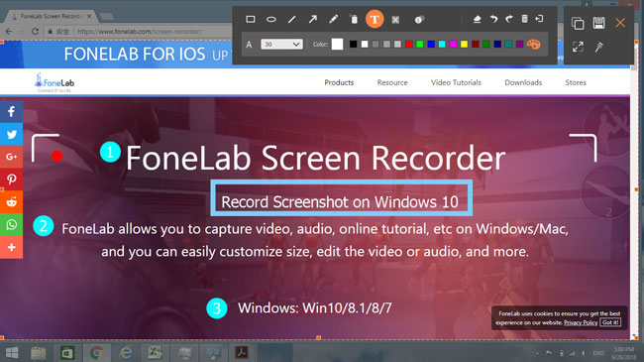The image size is (644, 362).
Task: Pick the bright green color swatch
Action: point(420,44)
